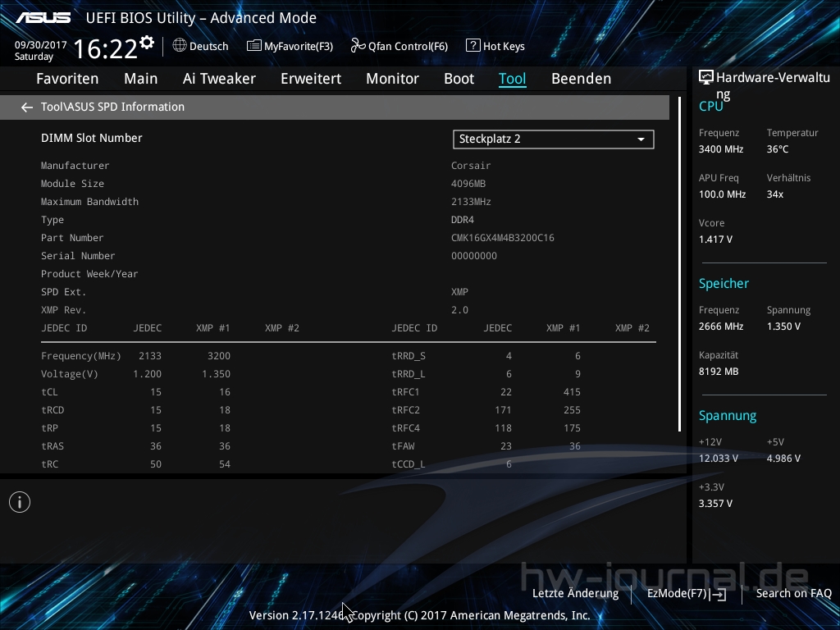Image resolution: width=840 pixels, height=630 pixels.
Task: Click XMP Rev. value 2.0
Action: coord(459,310)
